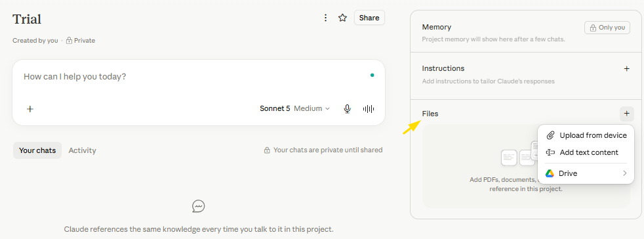
Task: Choose Add text content
Action: (x=586, y=152)
